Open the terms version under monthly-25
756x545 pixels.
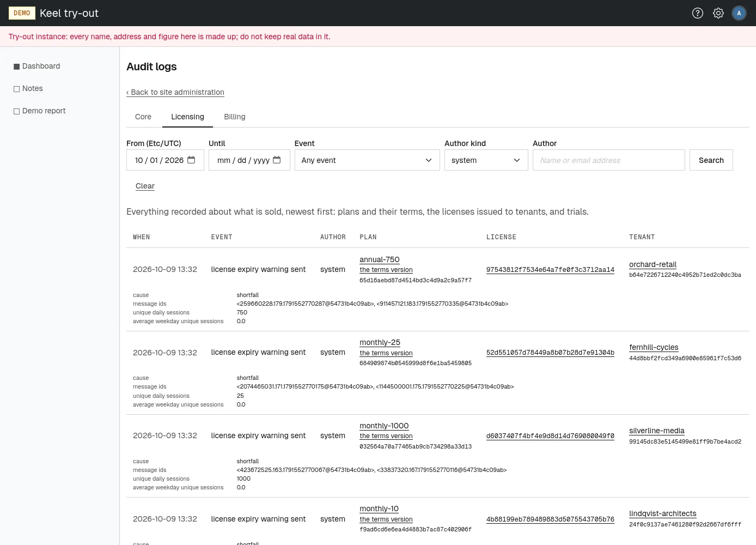tap(386, 353)
